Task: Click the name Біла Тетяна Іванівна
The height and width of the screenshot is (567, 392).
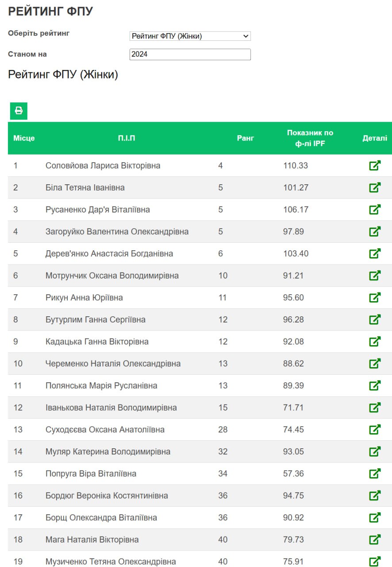Action: pos(85,187)
